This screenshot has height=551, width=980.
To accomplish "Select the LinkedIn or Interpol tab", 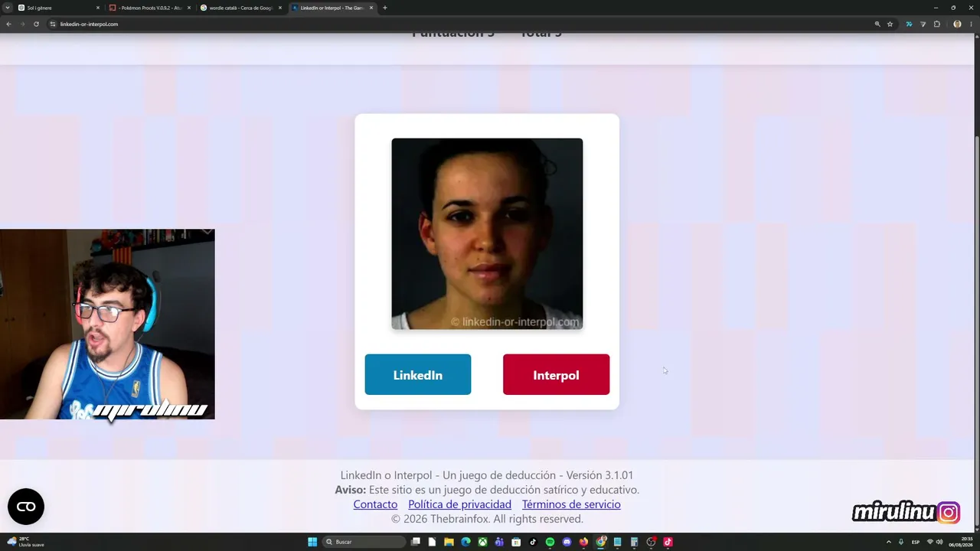I will (332, 8).
